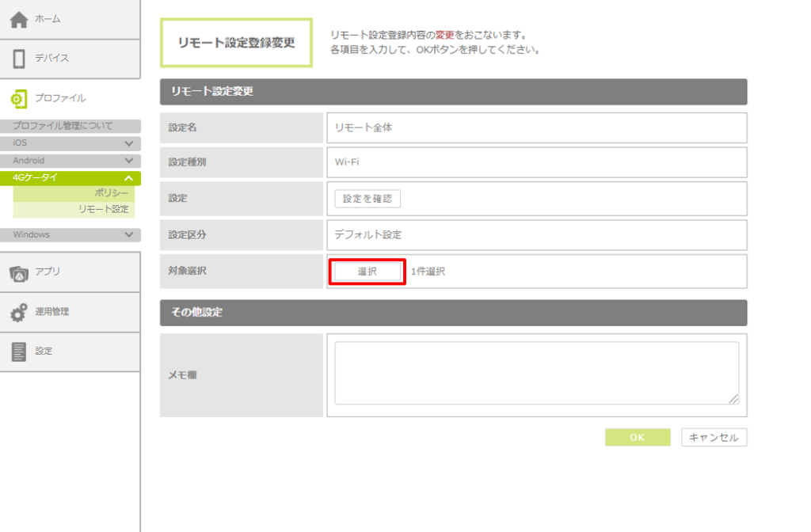Expand the Android section

(128, 161)
